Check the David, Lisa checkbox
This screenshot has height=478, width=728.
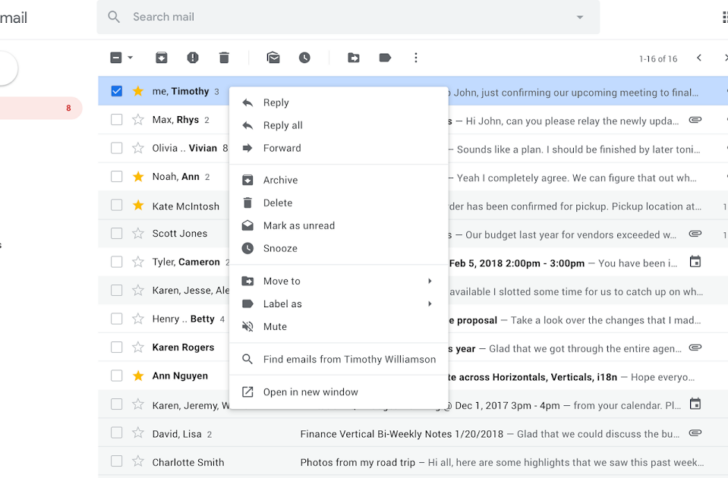click(117, 433)
